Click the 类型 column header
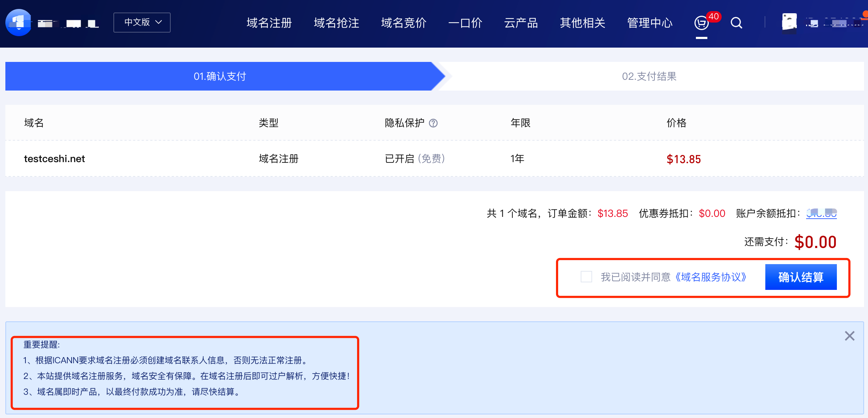This screenshot has height=418, width=868. [268, 123]
